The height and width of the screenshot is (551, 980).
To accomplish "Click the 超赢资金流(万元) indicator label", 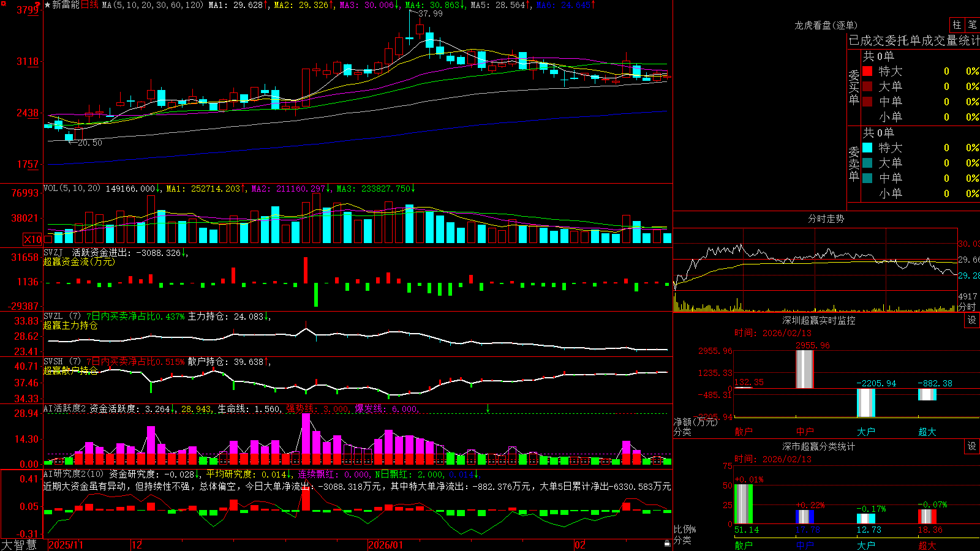I will coord(79,262).
